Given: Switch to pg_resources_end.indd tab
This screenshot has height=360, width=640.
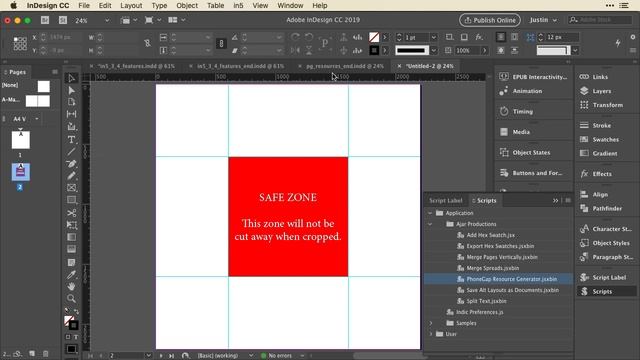Looking at the screenshot, I should 345,66.
